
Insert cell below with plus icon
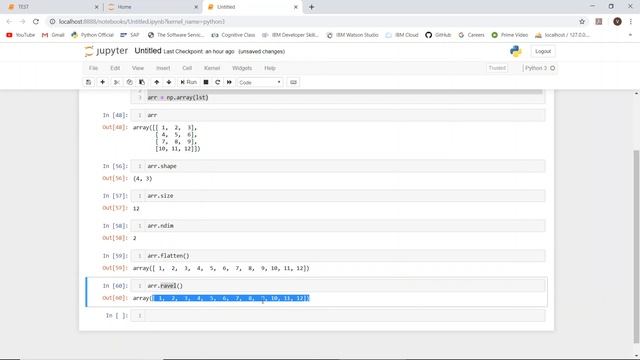point(102,82)
